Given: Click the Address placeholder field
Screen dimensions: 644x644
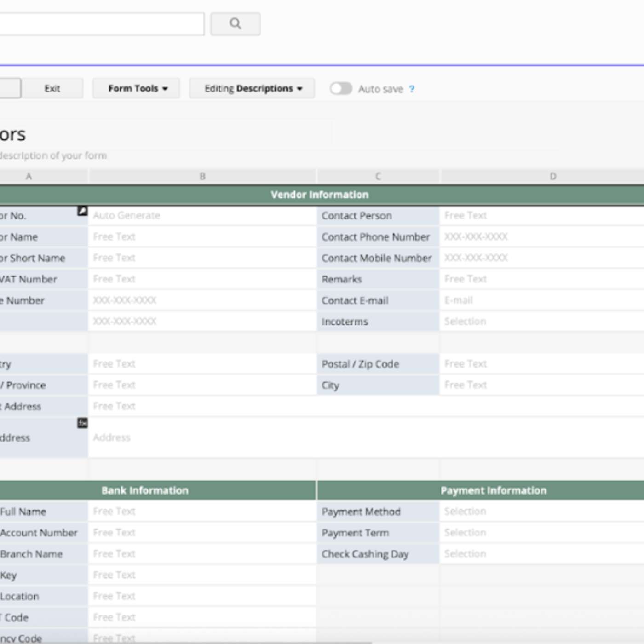Looking at the screenshot, I should click(x=366, y=437).
